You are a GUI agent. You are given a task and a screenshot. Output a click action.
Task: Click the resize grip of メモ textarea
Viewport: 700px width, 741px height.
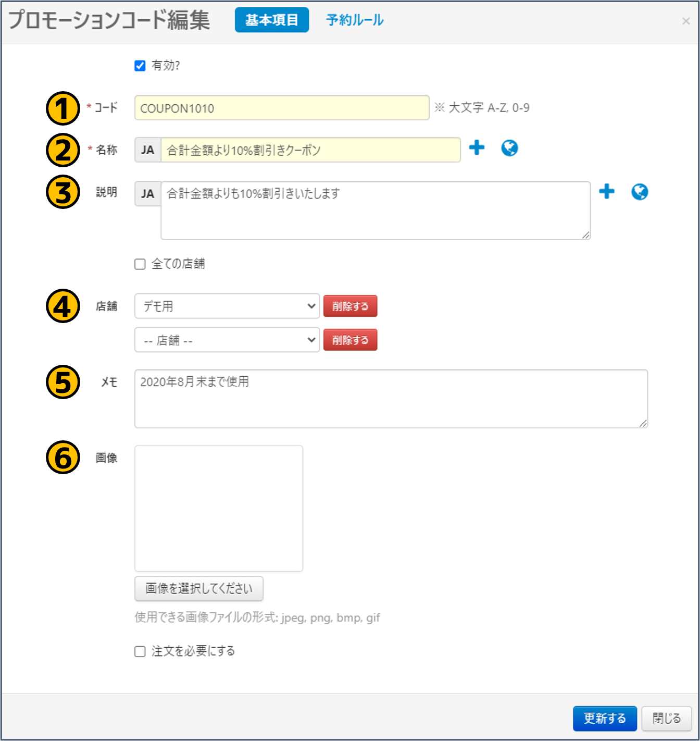coord(643,423)
